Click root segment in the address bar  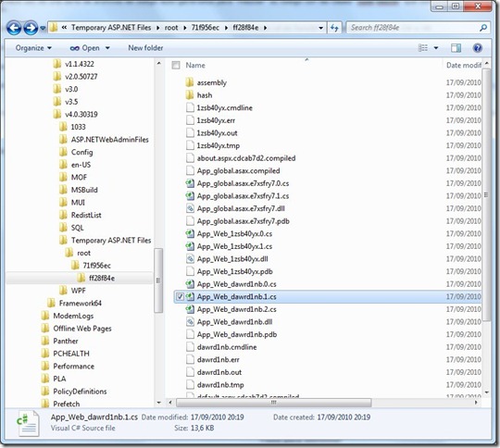pos(171,28)
